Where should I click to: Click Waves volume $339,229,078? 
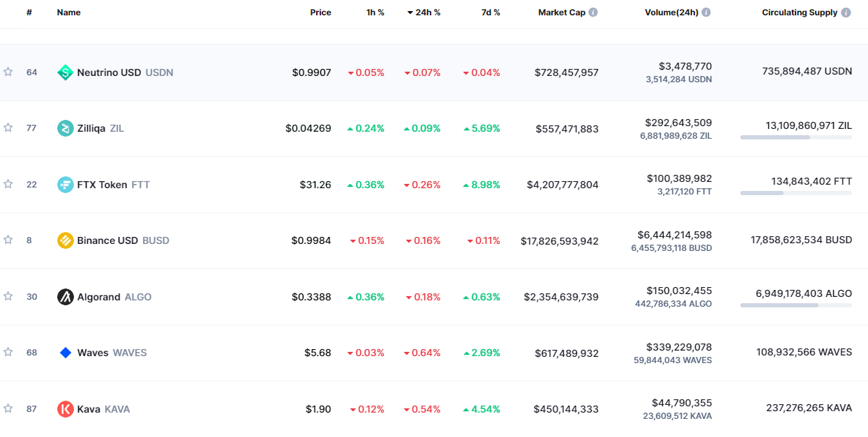point(679,346)
